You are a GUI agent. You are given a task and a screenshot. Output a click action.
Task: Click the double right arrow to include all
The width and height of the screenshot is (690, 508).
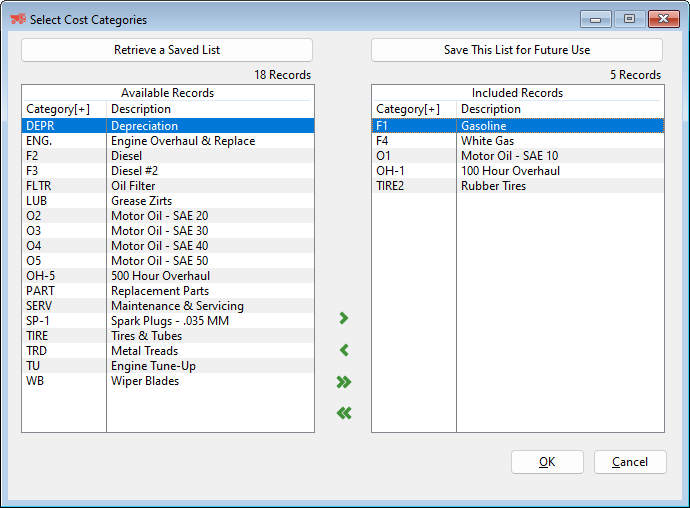[x=344, y=382]
